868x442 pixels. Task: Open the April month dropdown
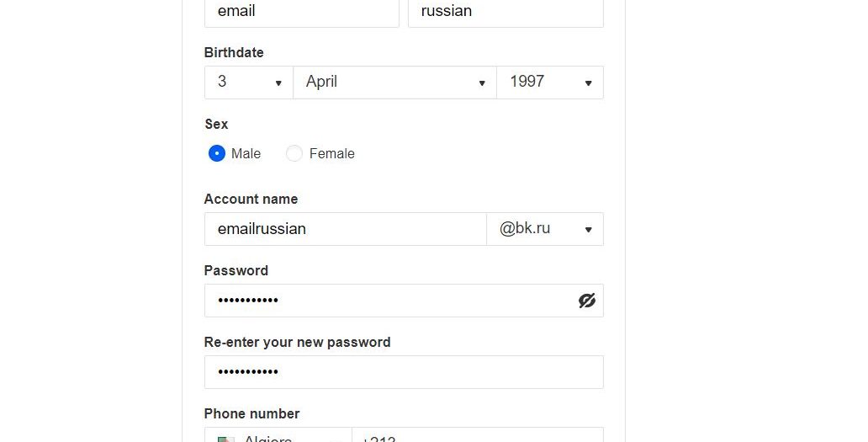click(x=394, y=82)
